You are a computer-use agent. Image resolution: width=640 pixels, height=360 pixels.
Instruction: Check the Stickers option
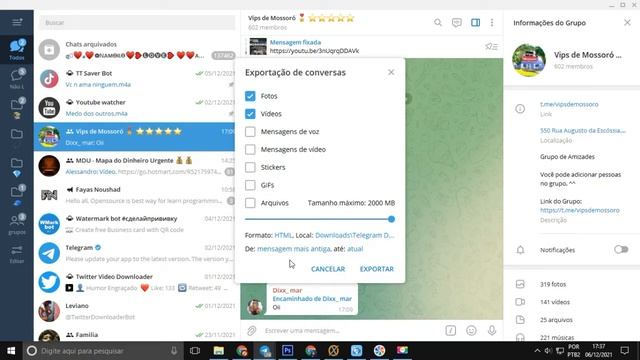point(250,167)
